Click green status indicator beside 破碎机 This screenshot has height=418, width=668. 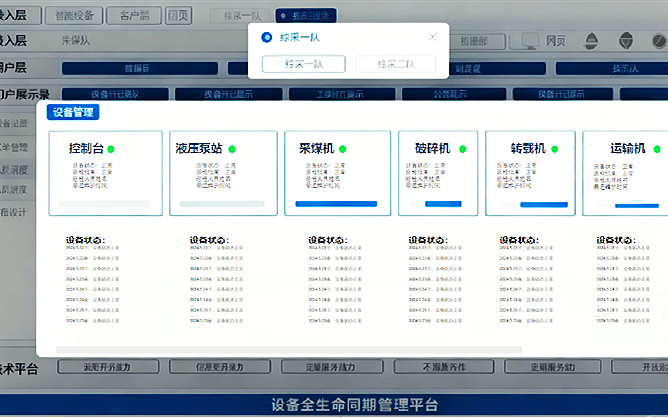tap(461, 148)
